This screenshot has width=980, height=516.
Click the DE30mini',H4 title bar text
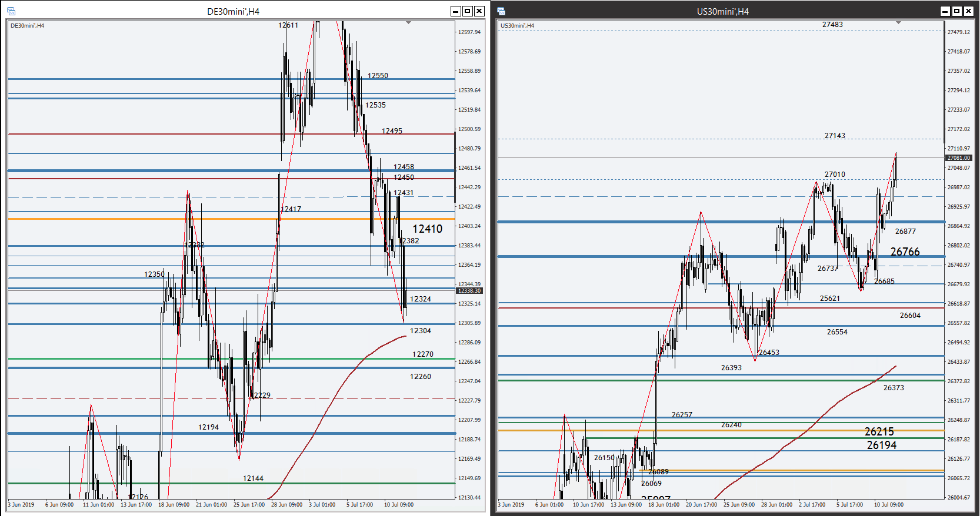click(x=233, y=12)
